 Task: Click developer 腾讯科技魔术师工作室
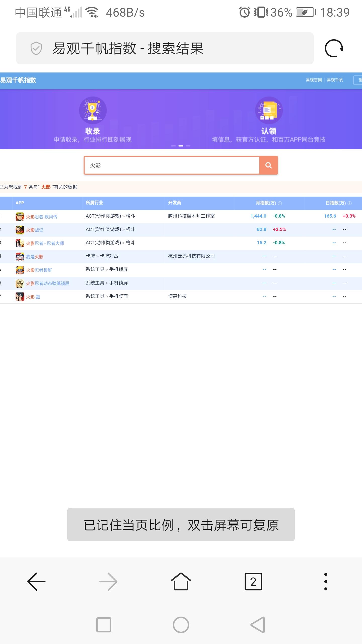(x=191, y=216)
